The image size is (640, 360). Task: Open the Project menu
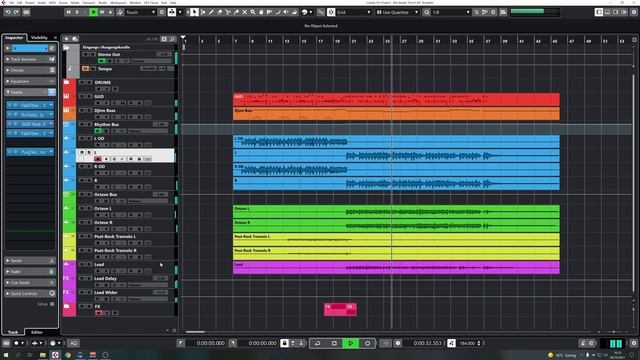coord(30,2)
